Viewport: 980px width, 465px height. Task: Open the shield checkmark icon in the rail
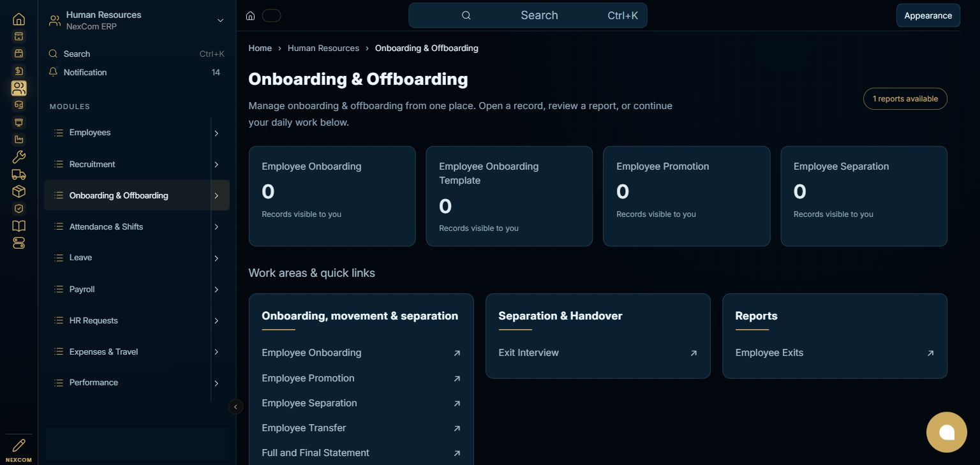[19, 209]
